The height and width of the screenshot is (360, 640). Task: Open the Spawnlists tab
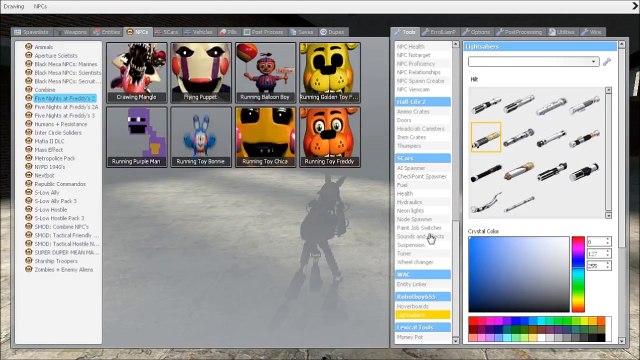click(x=31, y=32)
